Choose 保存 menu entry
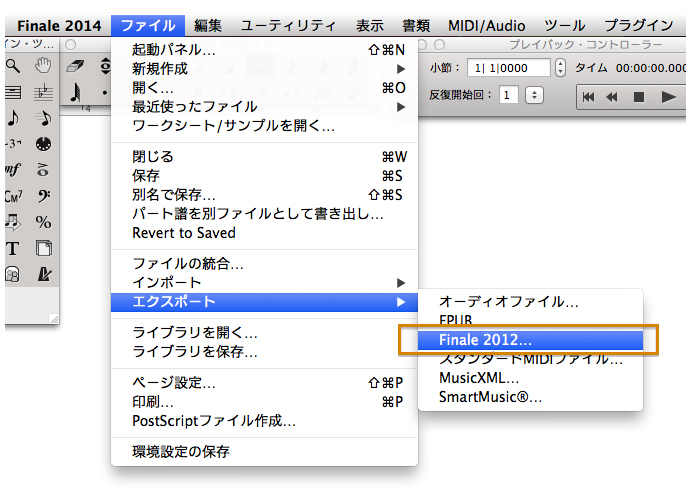695x488 pixels. coord(265,176)
